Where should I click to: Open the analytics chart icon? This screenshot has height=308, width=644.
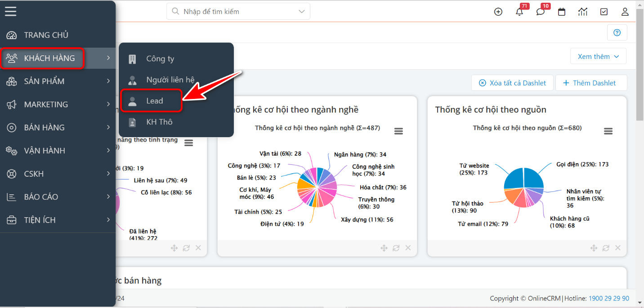pos(583,12)
